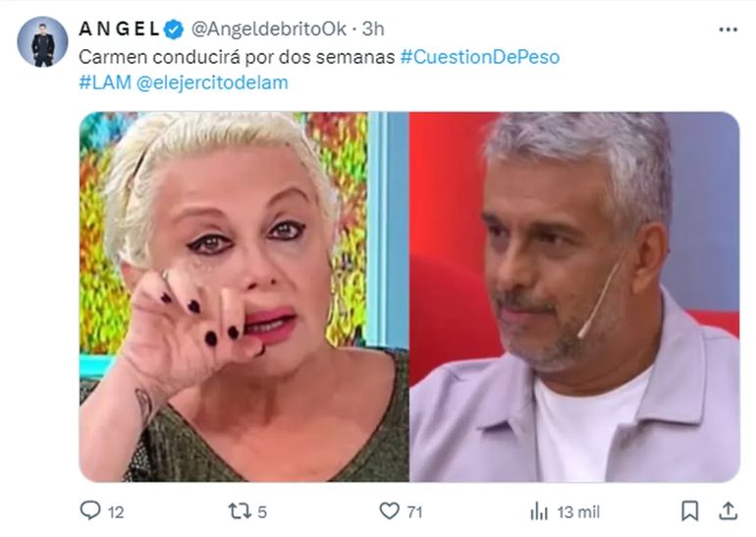Click the reply speech bubble icon

[x=90, y=510]
